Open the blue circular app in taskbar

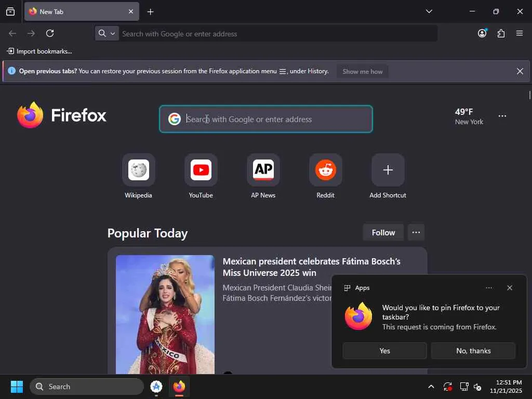coord(156,387)
